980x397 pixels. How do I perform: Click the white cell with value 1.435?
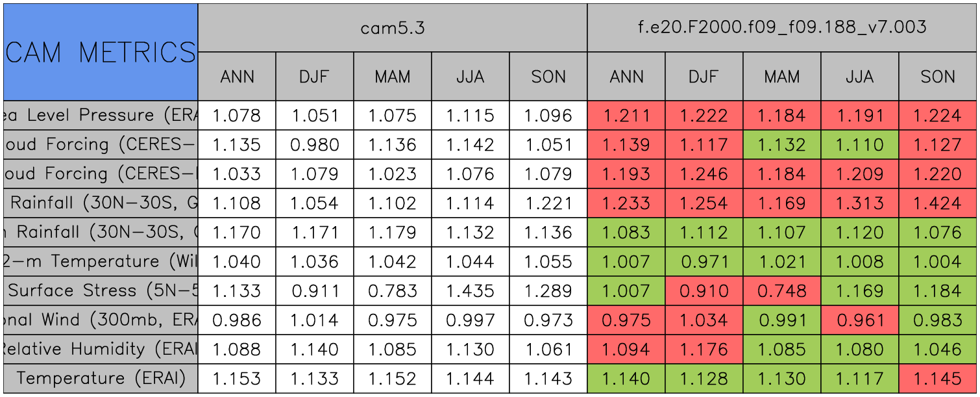(x=471, y=291)
